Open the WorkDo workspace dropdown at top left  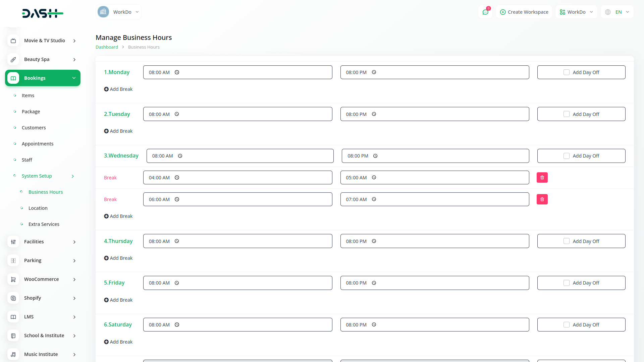coord(118,12)
